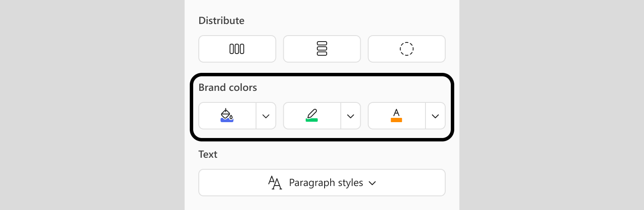The image size is (644, 210).
Task: Open the fill color dropdown arrow
Action: tap(266, 116)
